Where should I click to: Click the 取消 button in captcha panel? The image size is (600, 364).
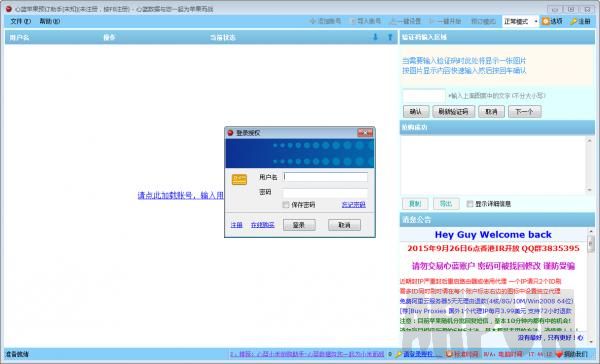[x=491, y=111]
